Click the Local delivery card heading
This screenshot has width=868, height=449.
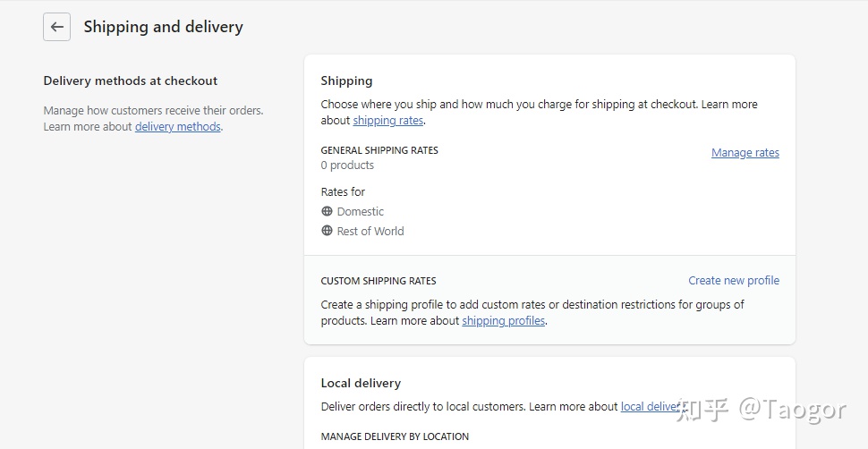(361, 383)
